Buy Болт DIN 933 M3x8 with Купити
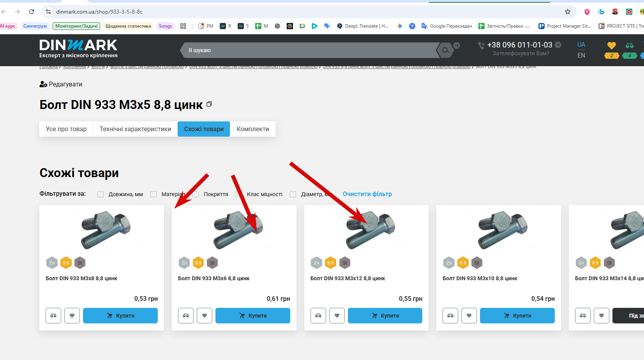 click(x=120, y=316)
